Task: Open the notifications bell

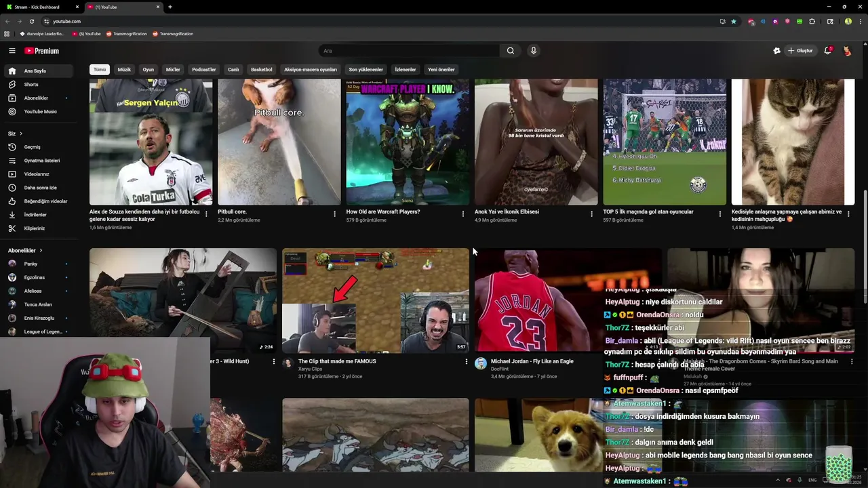Action: (827, 51)
